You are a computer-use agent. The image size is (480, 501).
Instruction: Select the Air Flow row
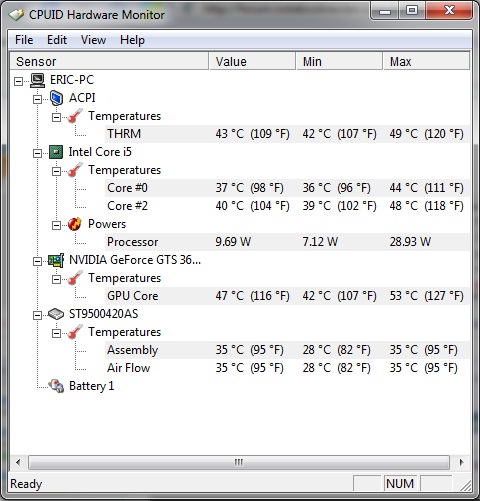click(287, 368)
